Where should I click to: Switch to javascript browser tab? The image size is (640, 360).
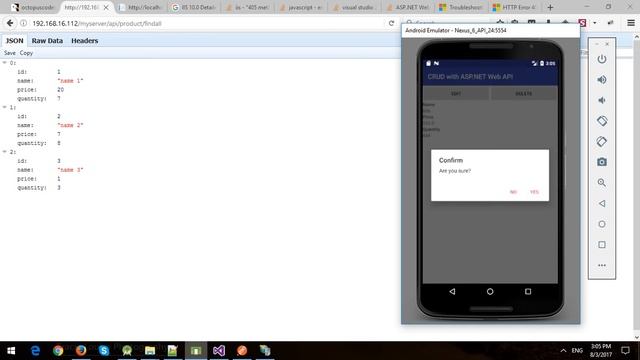(301, 7)
